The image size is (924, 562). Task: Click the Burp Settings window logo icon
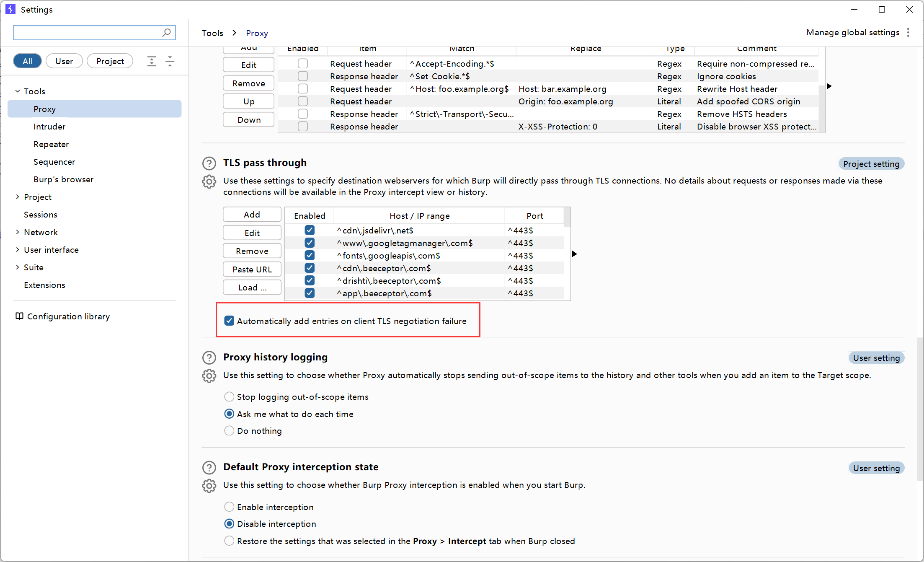(x=10, y=9)
